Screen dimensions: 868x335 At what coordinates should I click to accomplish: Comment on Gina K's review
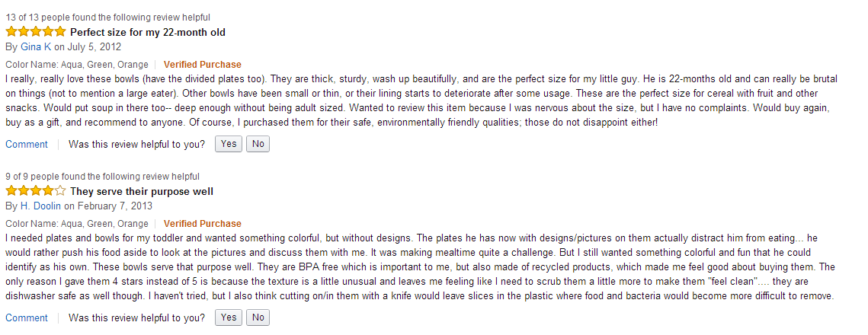click(x=27, y=144)
